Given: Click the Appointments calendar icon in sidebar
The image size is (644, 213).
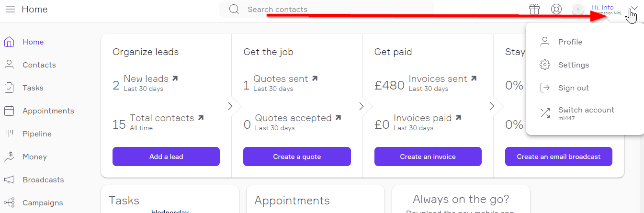Looking at the screenshot, I should point(9,111).
